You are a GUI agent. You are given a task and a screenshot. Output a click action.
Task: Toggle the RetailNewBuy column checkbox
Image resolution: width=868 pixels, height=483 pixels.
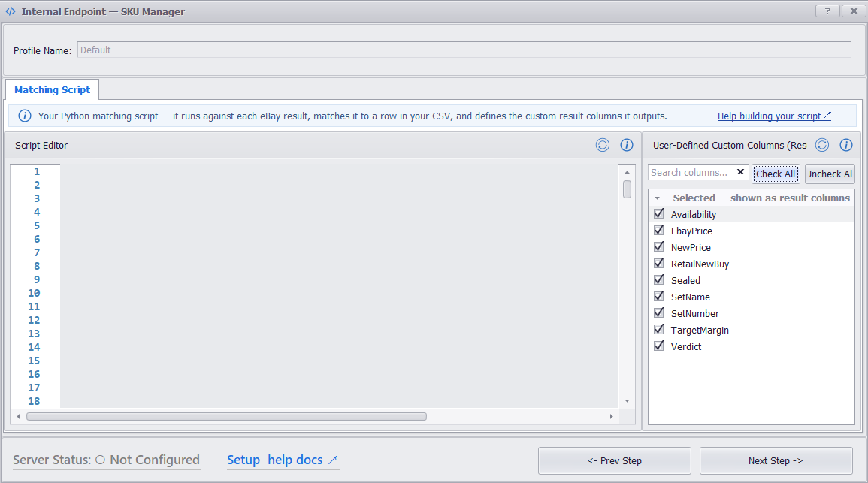click(x=659, y=264)
